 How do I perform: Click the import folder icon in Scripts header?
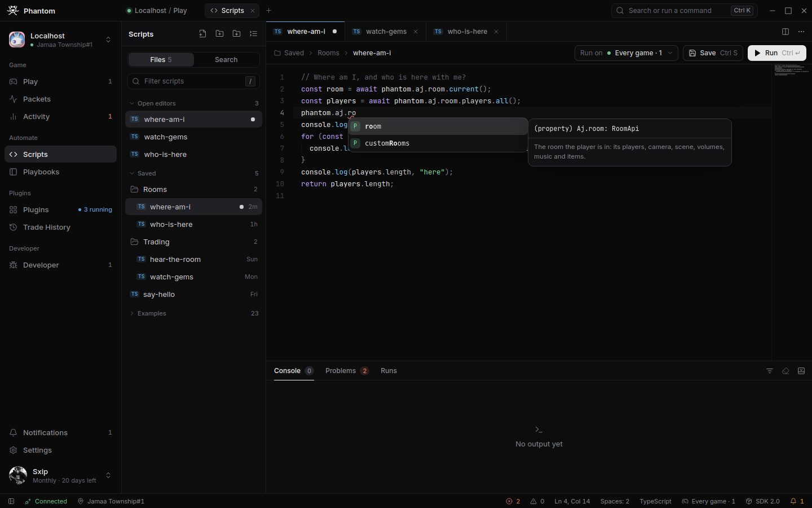click(236, 34)
